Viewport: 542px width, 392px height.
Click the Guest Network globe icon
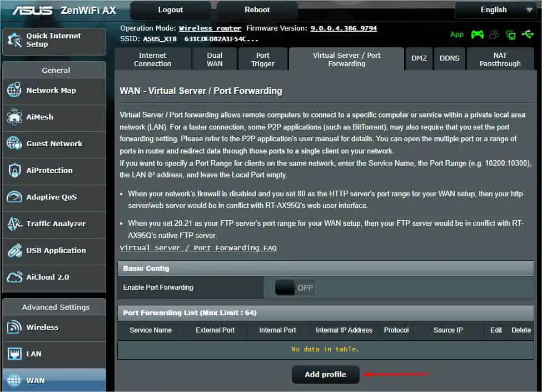(x=14, y=143)
